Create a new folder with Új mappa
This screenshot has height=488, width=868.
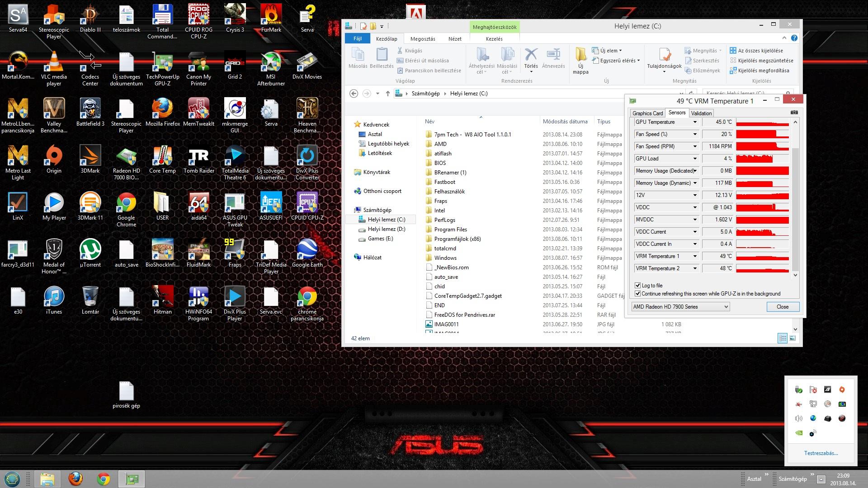[x=580, y=61]
